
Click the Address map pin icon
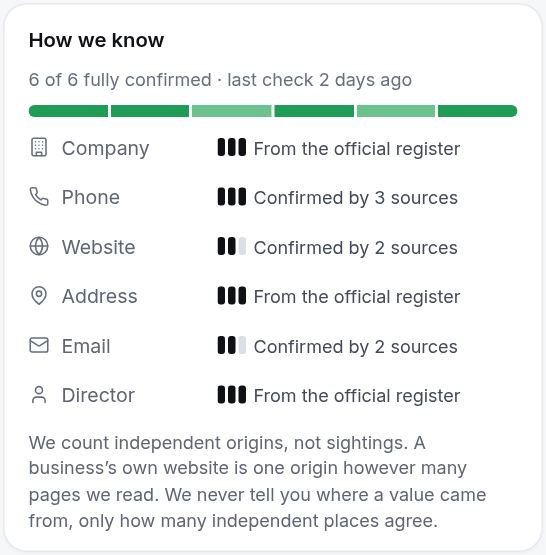coord(39,296)
